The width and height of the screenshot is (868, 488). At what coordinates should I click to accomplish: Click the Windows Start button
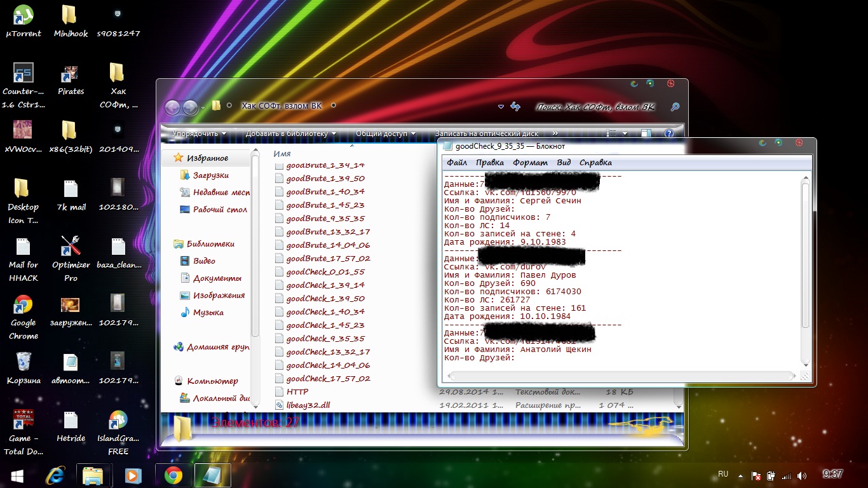point(17,475)
